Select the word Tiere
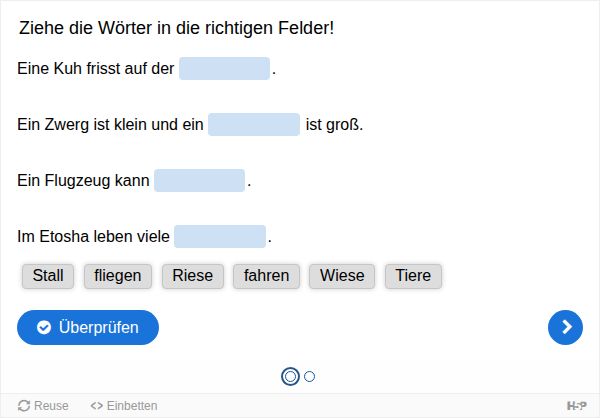Viewport: 600px width, 418px height. (413, 276)
